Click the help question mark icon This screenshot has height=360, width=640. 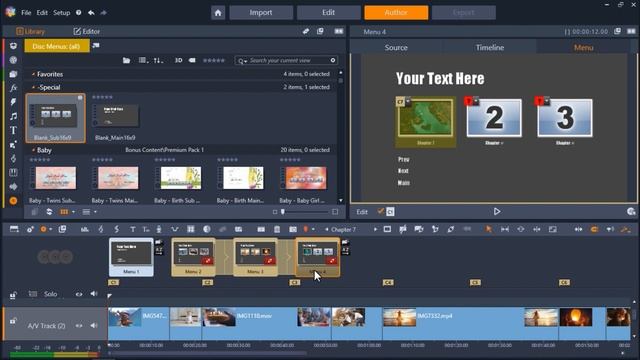tap(78, 13)
